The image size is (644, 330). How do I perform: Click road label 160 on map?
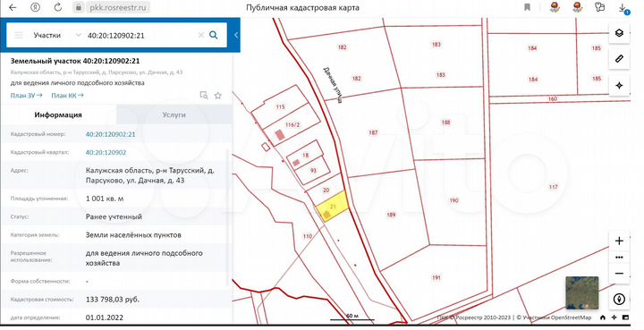pos(553,98)
